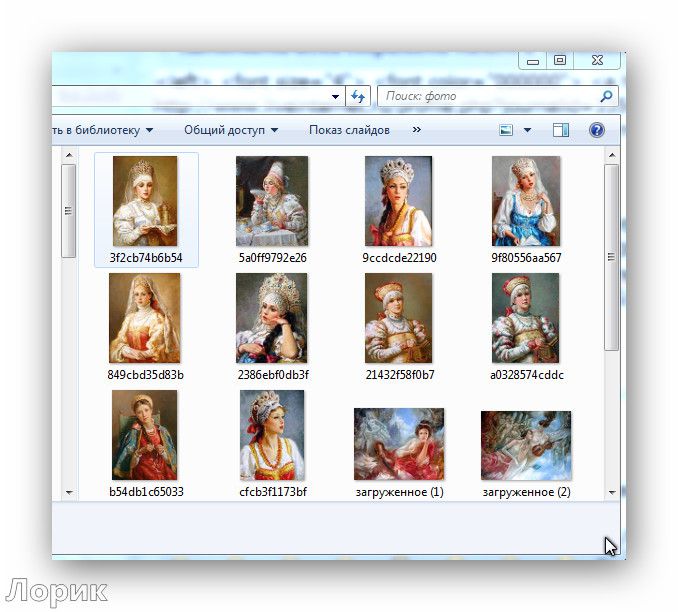Maximize the explorer window
The image size is (678, 612).
pyautogui.click(x=560, y=61)
